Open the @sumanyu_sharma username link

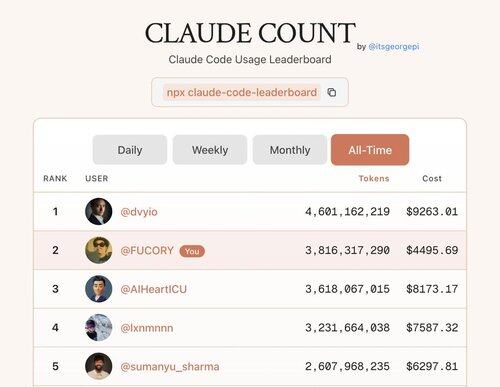pos(170,367)
